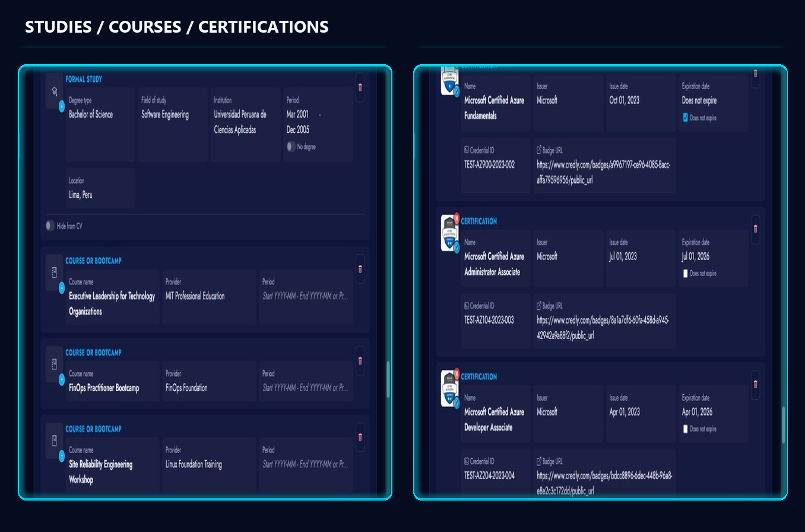Edit name Microsoft Certified Azure Fundamentals
This screenshot has height=532, width=805.
click(x=496, y=102)
